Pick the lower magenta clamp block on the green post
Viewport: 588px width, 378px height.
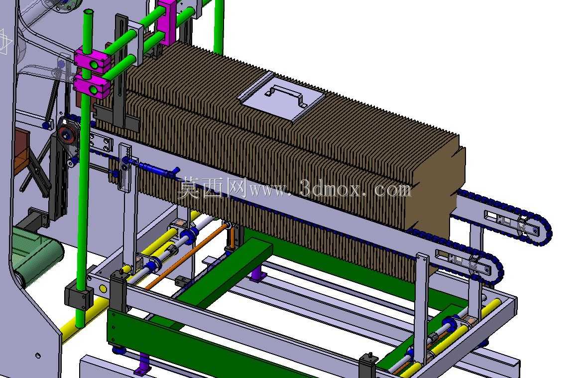point(92,86)
